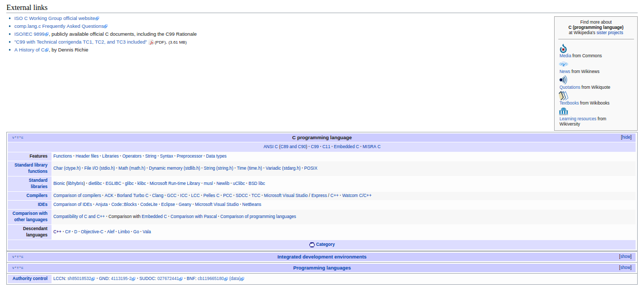Viewport: 644px width, 290px height.
Task: Open the C99 with Technical corrigenda PDF link
Action: [x=80, y=42]
